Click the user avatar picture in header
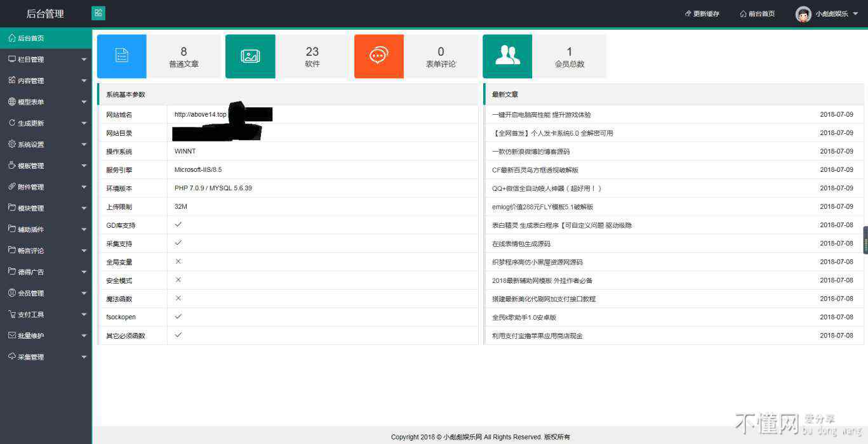Image resolution: width=868 pixels, height=444 pixels. [x=803, y=14]
